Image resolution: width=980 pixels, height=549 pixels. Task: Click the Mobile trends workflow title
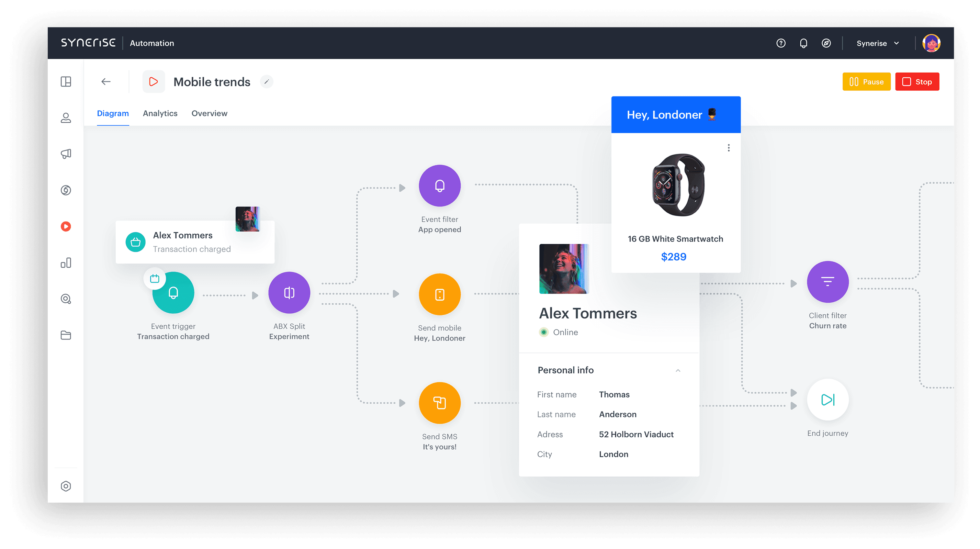212,82
